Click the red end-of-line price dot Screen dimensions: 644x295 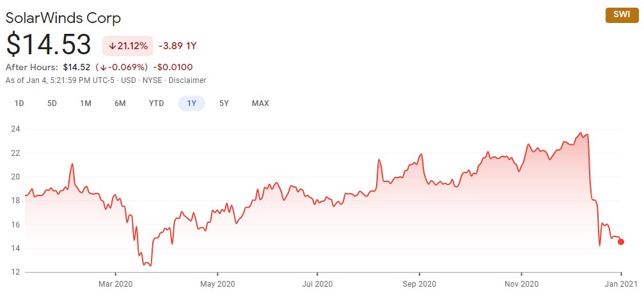pos(621,241)
